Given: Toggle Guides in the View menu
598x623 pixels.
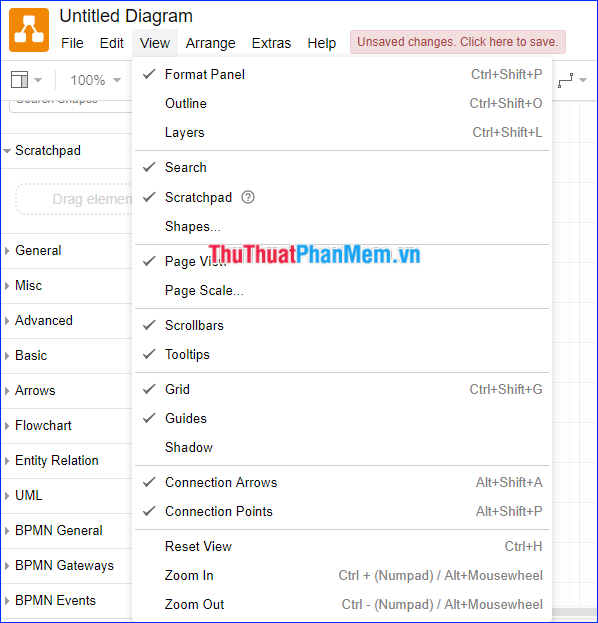Looking at the screenshot, I should click(342, 418).
